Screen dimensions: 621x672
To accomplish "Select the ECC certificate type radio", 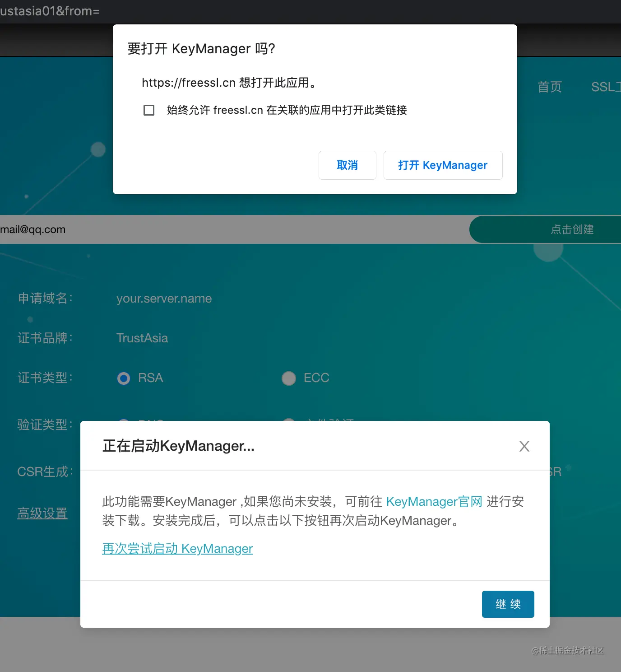I will pyautogui.click(x=289, y=378).
